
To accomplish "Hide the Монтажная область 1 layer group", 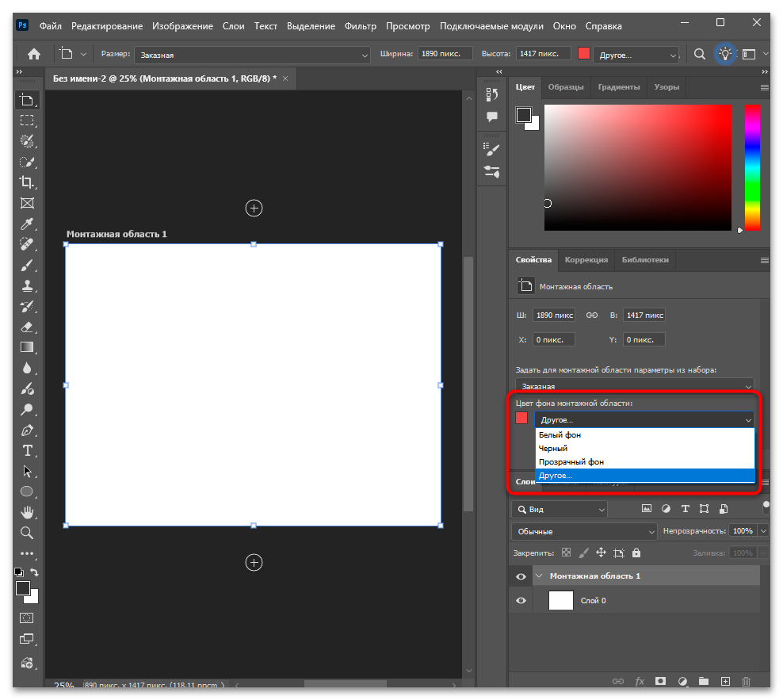I will (x=521, y=576).
